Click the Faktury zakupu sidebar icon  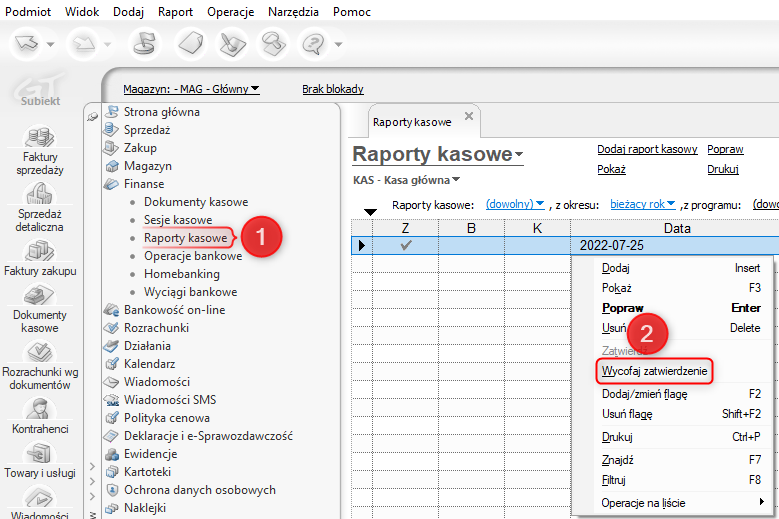[39, 256]
